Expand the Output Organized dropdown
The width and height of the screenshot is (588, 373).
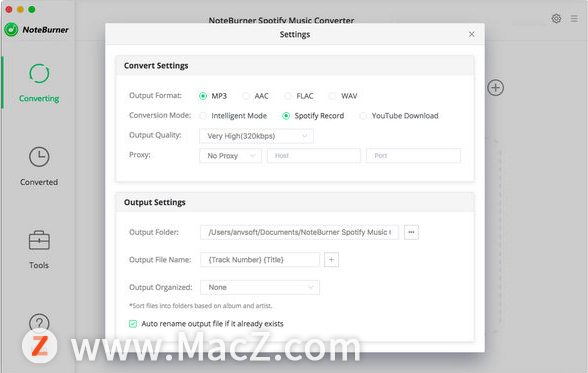point(260,288)
